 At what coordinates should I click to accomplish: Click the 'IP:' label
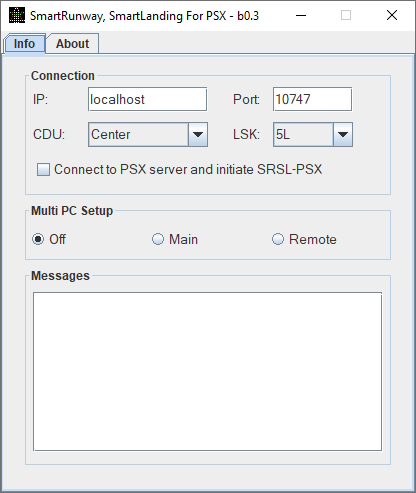point(40,99)
